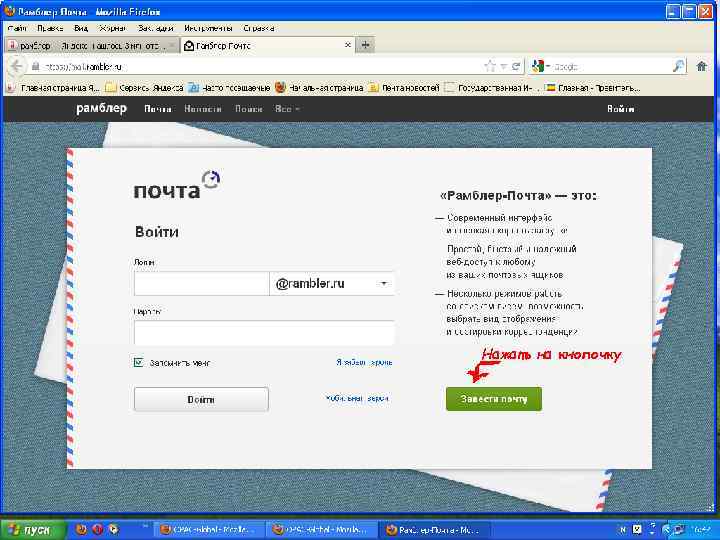Image resolution: width=720 pixels, height=540 pixels.
Task: Open the Закладки menu
Action: [155, 28]
